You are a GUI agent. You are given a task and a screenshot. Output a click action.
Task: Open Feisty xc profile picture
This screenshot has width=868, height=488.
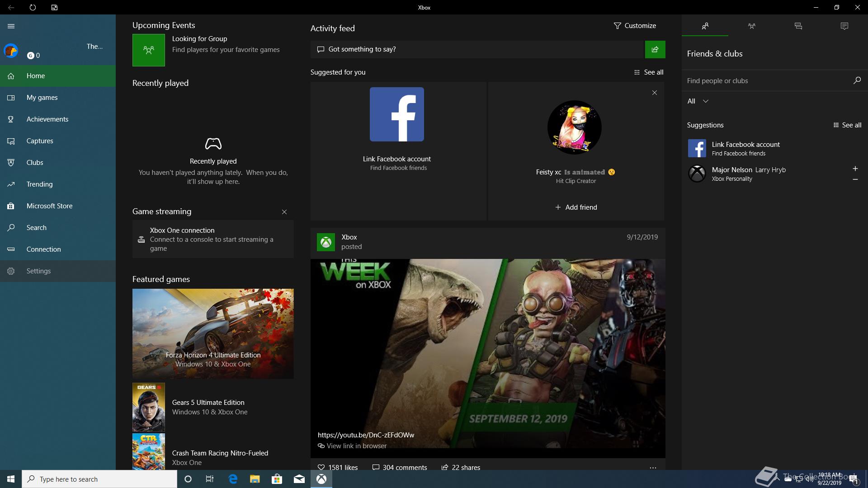point(575,127)
